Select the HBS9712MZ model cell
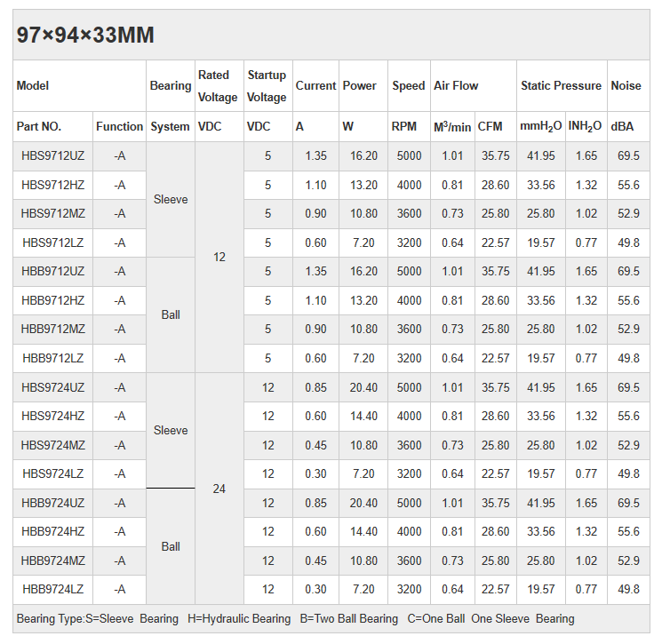 click(x=53, y=213)
